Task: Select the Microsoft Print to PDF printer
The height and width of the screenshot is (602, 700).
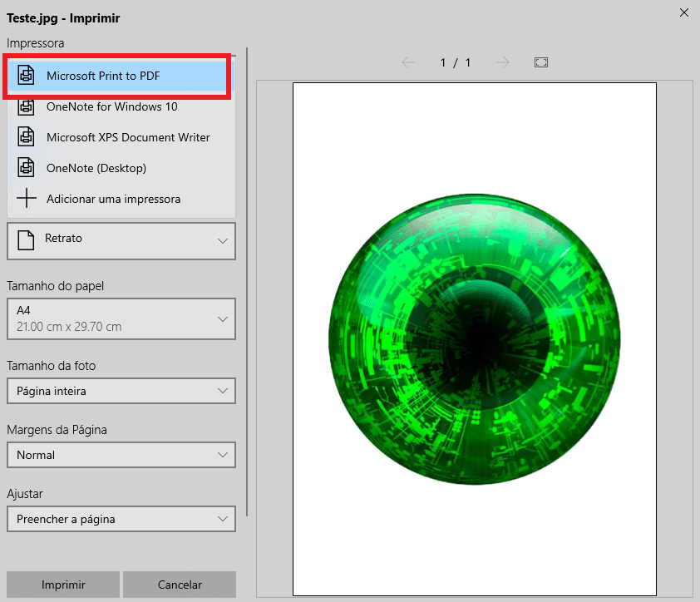Action: [116, 76]
